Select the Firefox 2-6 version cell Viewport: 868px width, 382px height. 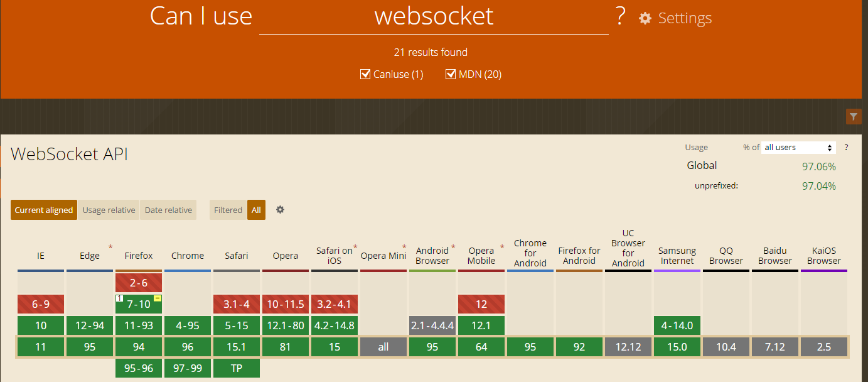point(139,283)
